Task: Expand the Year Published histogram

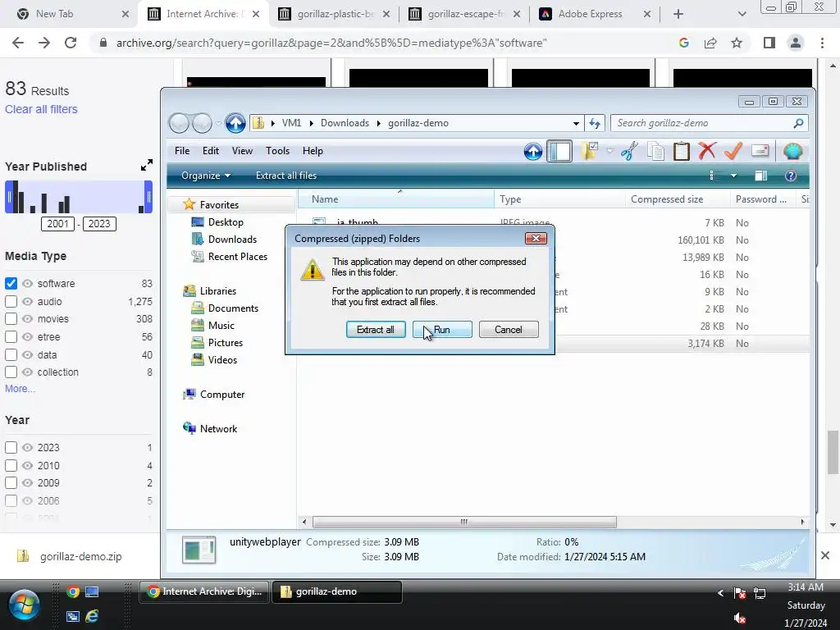Action: [x=146, y=166]
